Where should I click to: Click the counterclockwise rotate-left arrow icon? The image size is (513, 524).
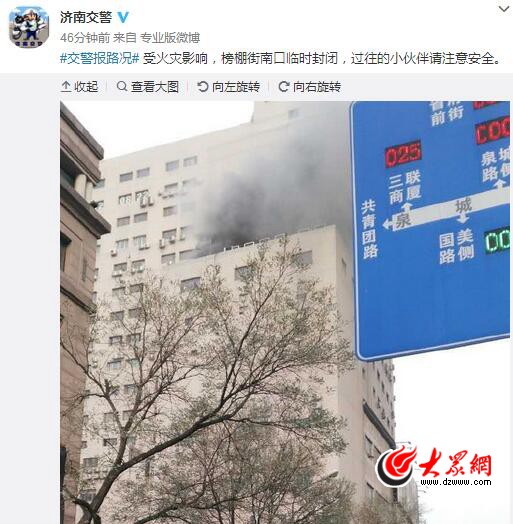[x=203, y=87]
